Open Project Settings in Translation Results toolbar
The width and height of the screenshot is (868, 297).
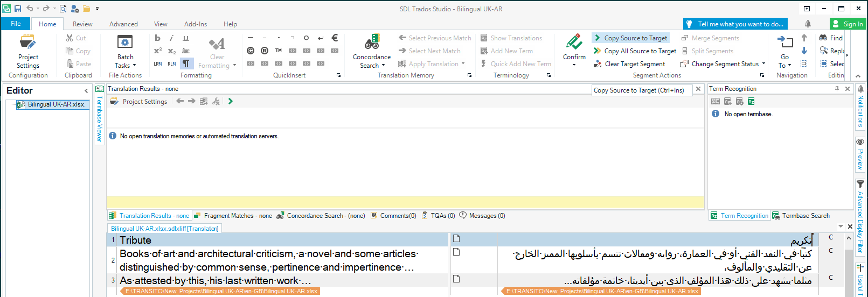tap(139, 101)
